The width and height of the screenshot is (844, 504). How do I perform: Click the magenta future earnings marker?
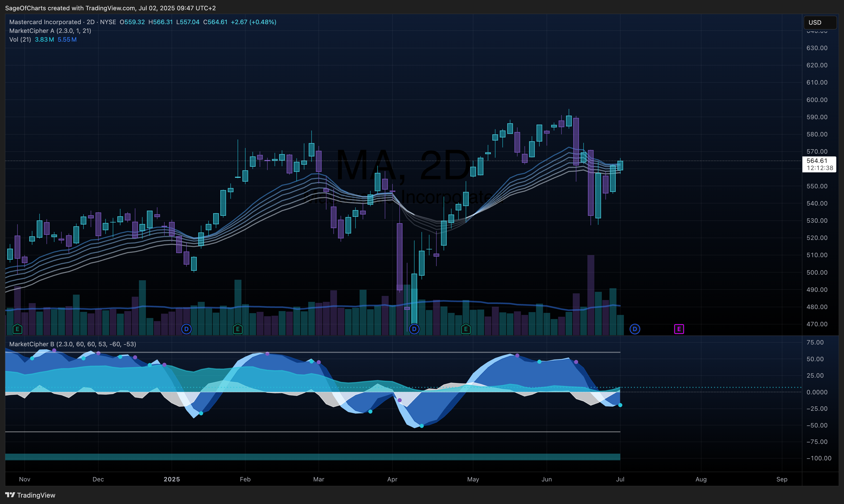(679, 329)
